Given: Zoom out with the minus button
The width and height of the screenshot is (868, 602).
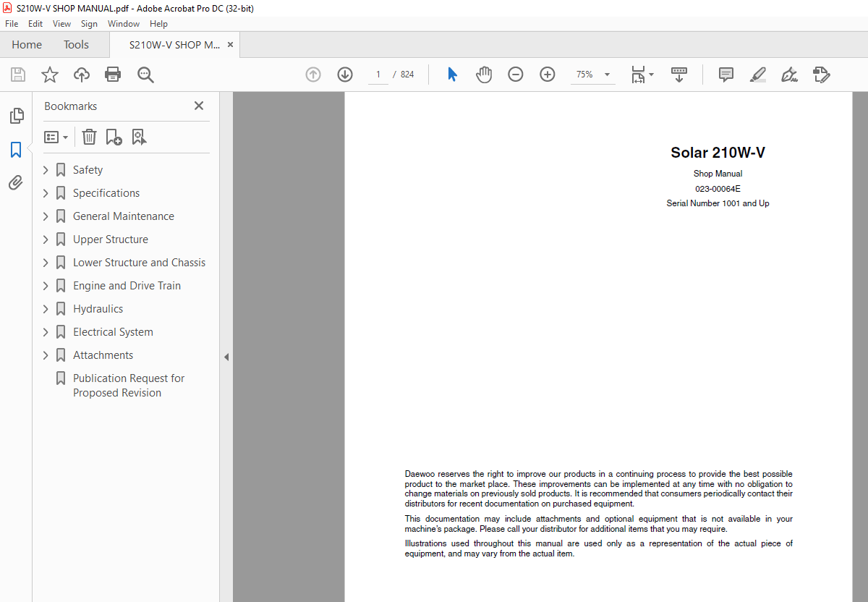Looking at the screenshot, I should pyautogui.click(x=516, y=75).
